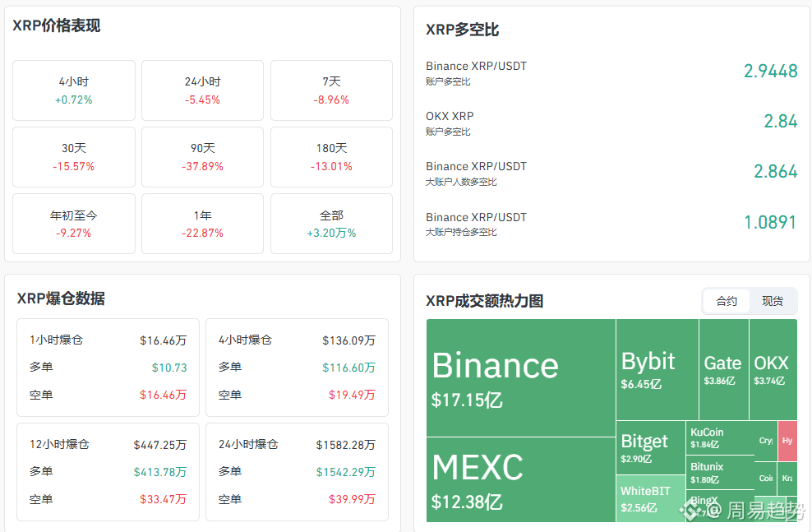Click the Bitget heatmap tile
This screenshot has height=532, width=812.
point(650,447)
